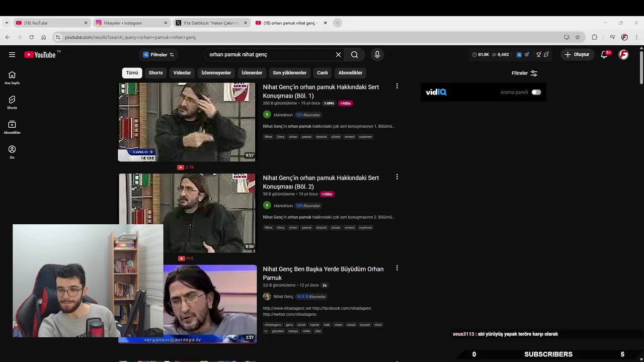This screenshot has width=644, height=362.
Task: Select the İzlenenler filter chip
Action: point(252,73)
